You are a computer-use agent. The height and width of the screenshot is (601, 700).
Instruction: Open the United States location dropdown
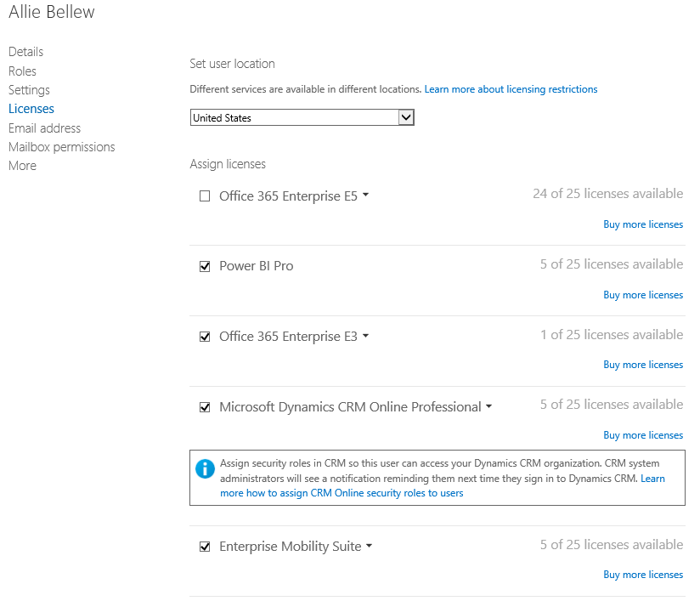(x=302, y=117)
